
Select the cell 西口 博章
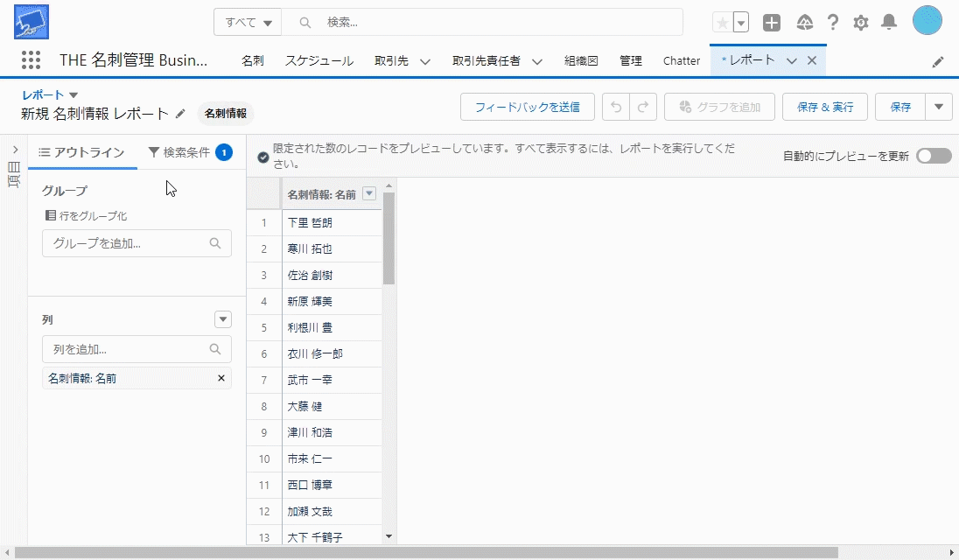[332, 486]
